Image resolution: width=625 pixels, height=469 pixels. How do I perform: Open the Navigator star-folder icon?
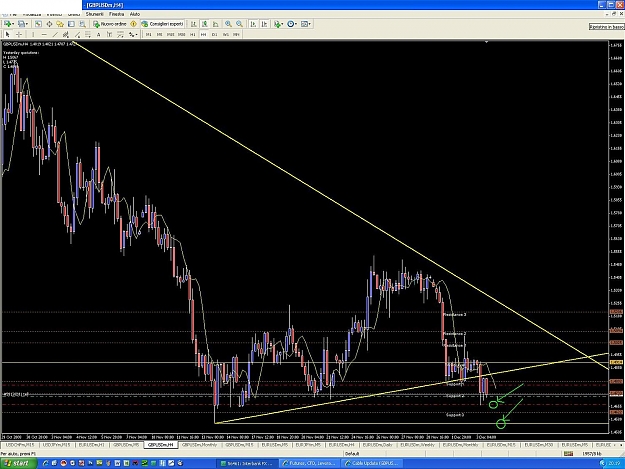click(x=60, y=24)
